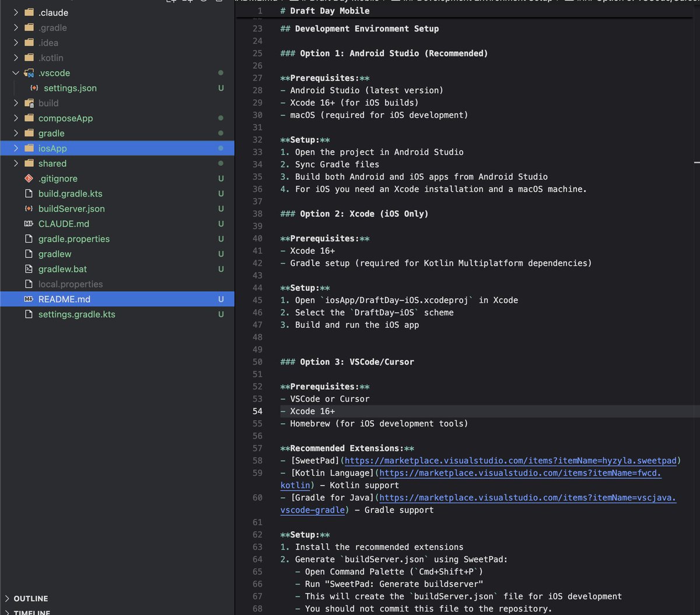Click heading Option 2: Xcode (iOS Only)
The image size is (700, 615).
click(x=354, y=214)
